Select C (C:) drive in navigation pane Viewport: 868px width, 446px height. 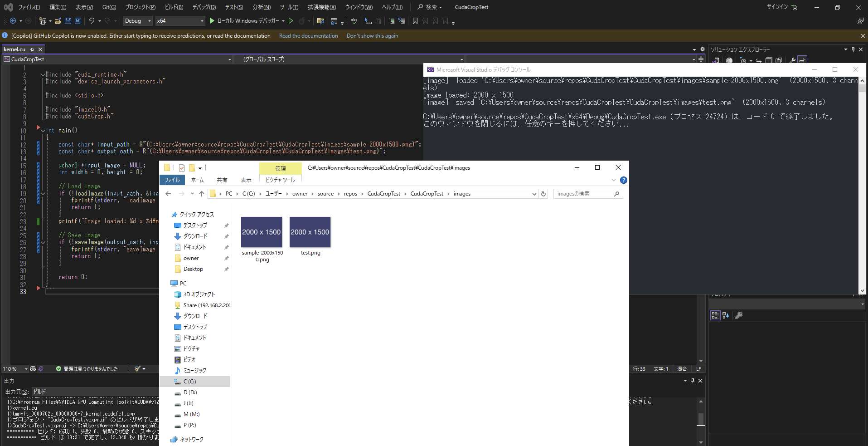(195, 382)
